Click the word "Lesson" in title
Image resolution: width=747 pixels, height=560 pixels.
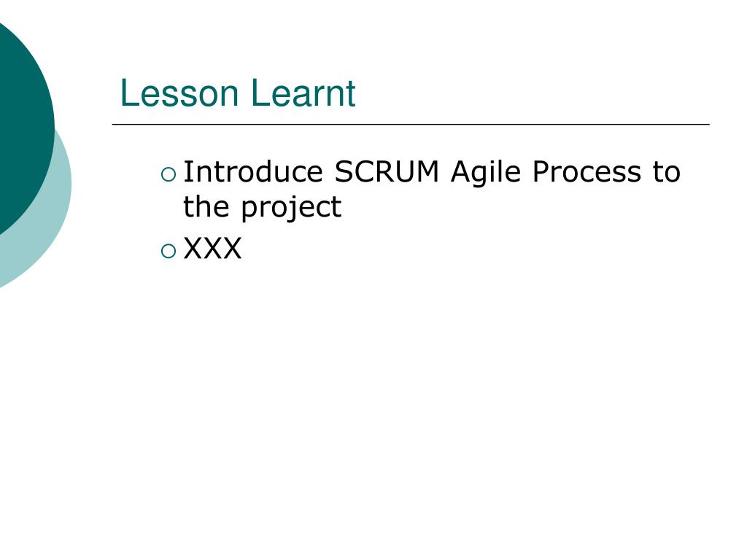click(179, 93)
